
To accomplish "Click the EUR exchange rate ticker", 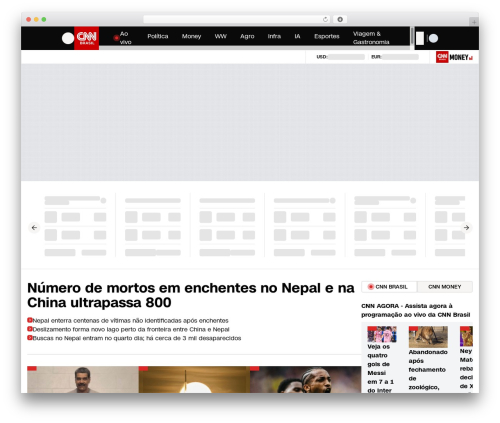I will tap(395, 57).
